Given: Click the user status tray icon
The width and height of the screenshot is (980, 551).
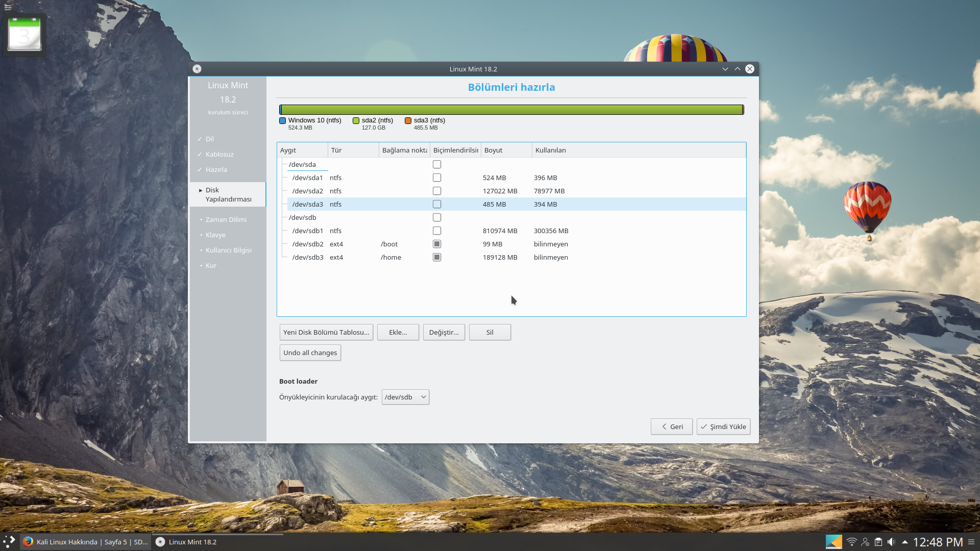Looking at the screenshot, I should (x=865, y=542).
